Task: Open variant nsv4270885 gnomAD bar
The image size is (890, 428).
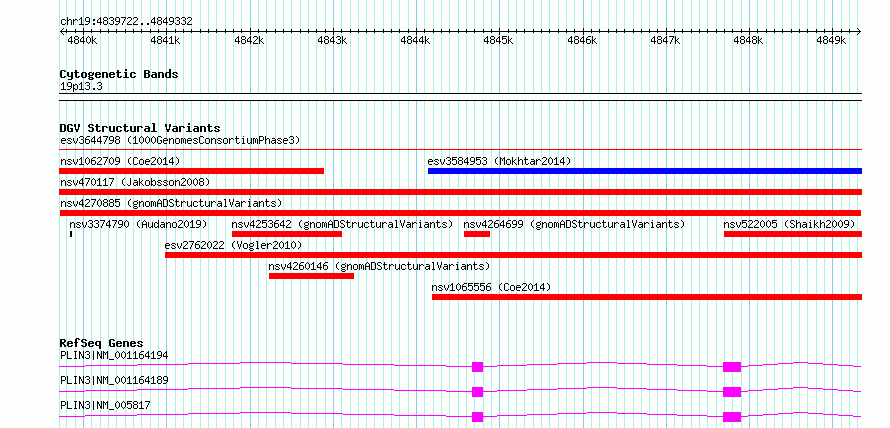Action: (x=461, y=213)
